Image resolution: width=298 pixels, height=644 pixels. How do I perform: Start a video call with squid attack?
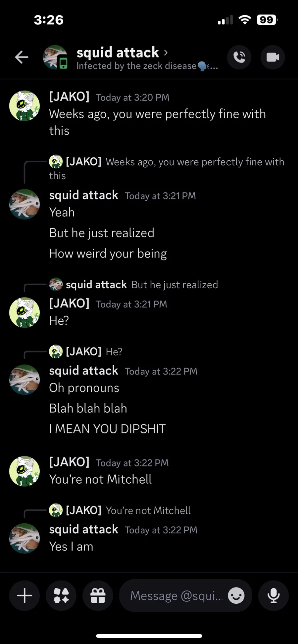[x=273, y=57]
